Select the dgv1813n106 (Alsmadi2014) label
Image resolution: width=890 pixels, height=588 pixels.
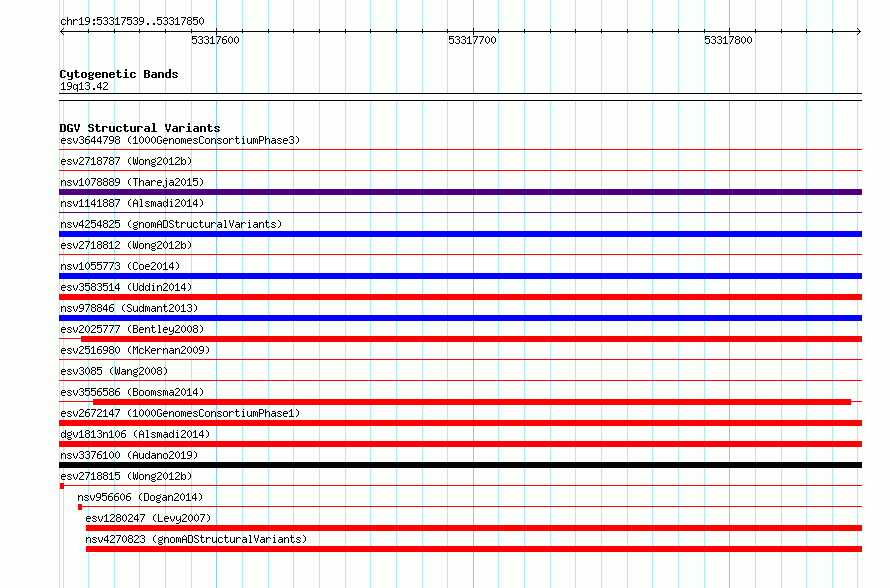[135, 434]
